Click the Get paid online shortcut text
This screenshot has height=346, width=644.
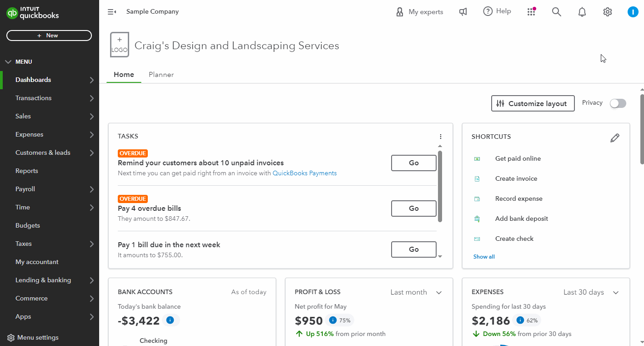518,158
